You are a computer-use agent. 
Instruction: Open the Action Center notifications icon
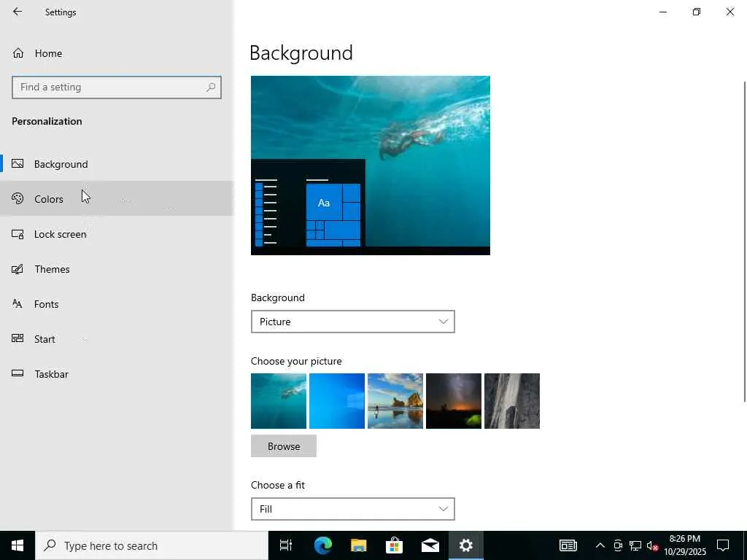[723, 545]
